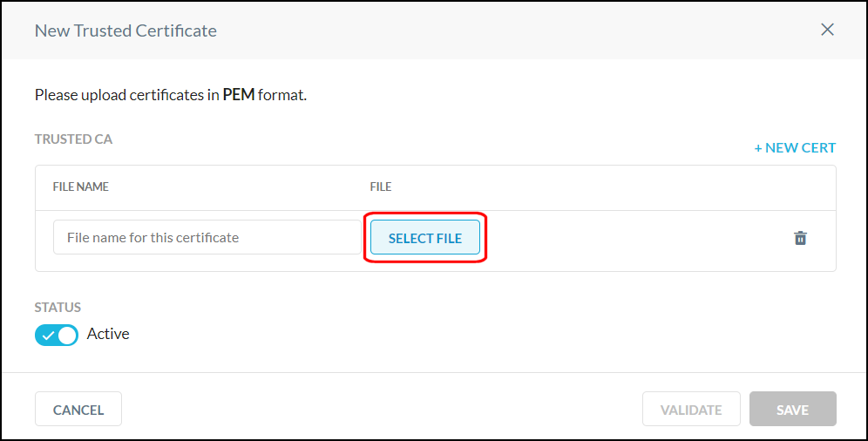Delete the certificate row with trash icon
Screen dimensions: 868x441
(800, 238)
